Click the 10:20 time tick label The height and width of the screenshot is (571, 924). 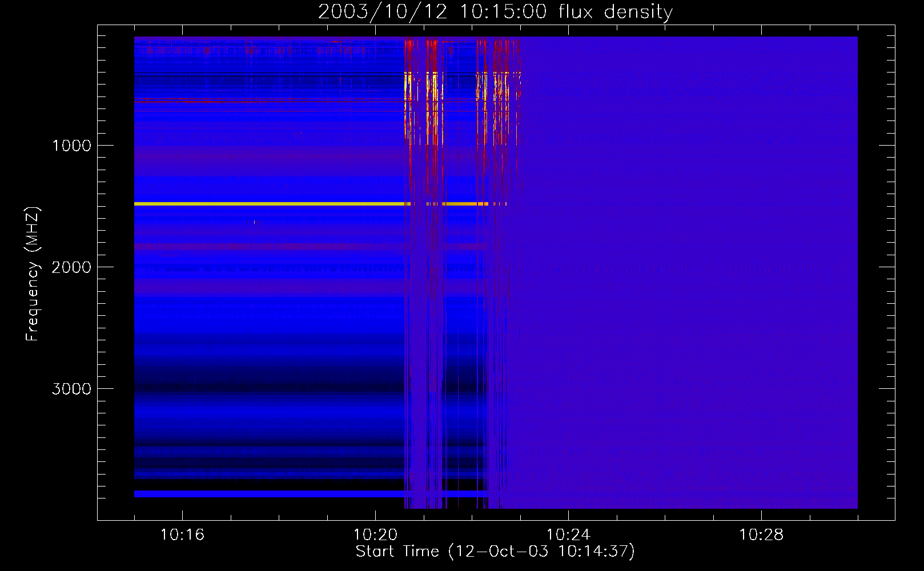click(375, 534)
